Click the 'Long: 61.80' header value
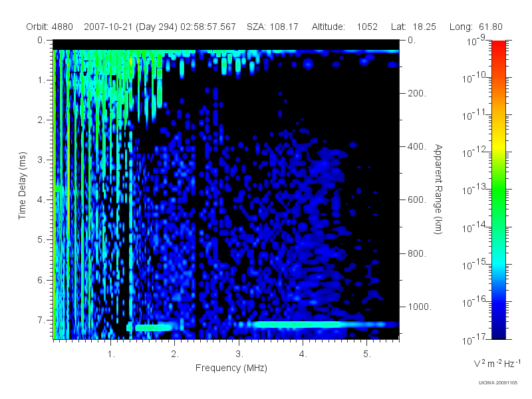 click(475, 27)
